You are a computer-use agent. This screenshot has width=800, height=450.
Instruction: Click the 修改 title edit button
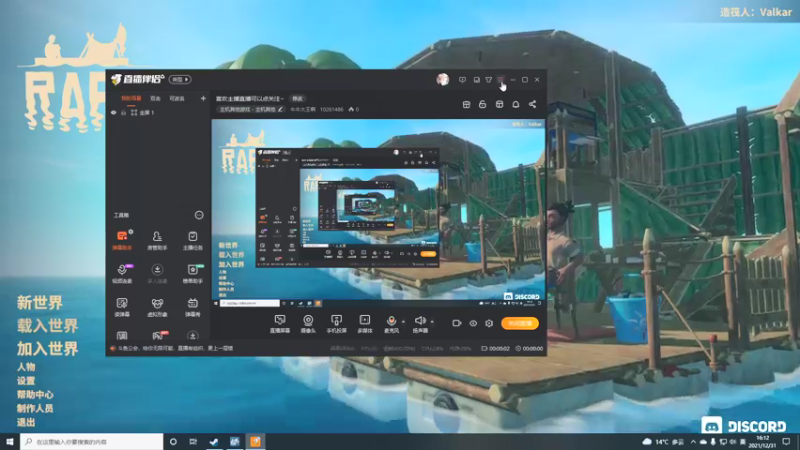[297, 98]
